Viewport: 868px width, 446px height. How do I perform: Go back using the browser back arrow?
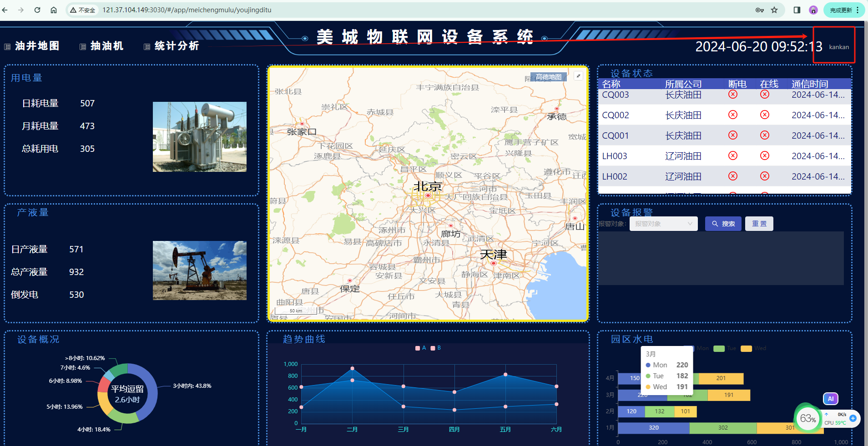tap(5, 10)
